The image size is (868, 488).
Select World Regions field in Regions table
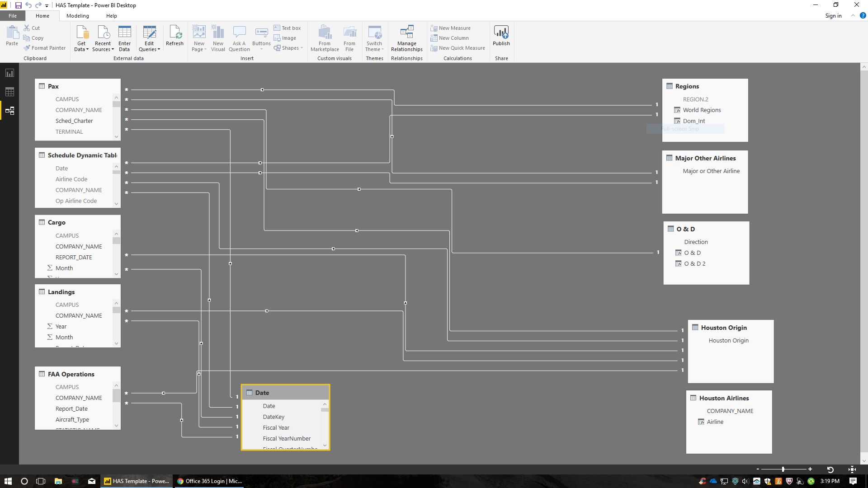pos(702,110)
